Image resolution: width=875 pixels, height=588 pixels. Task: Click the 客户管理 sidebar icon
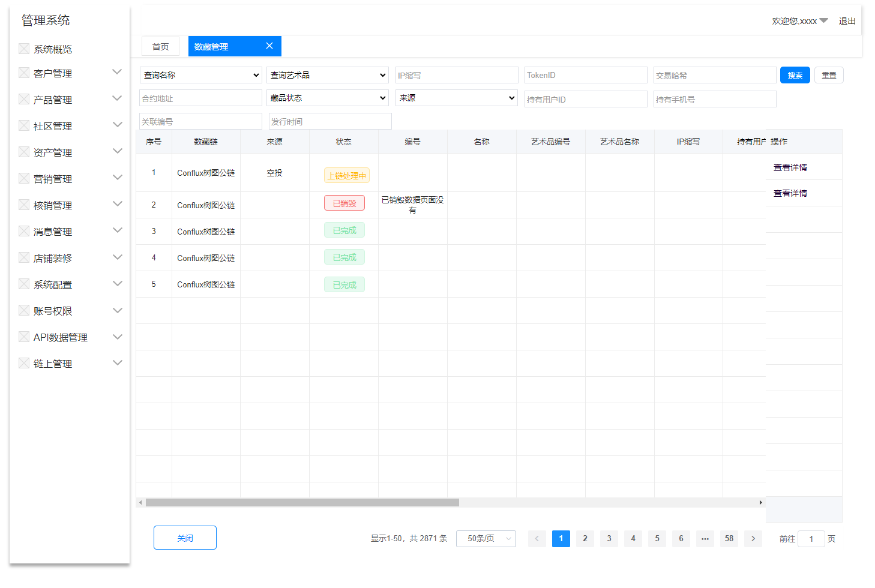click(24, 73)
